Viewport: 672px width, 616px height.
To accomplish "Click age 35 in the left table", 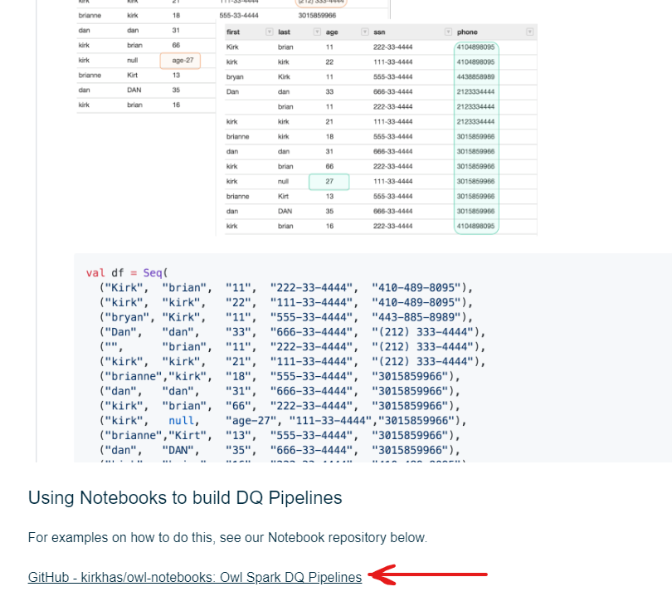I will tap(176, 90).
